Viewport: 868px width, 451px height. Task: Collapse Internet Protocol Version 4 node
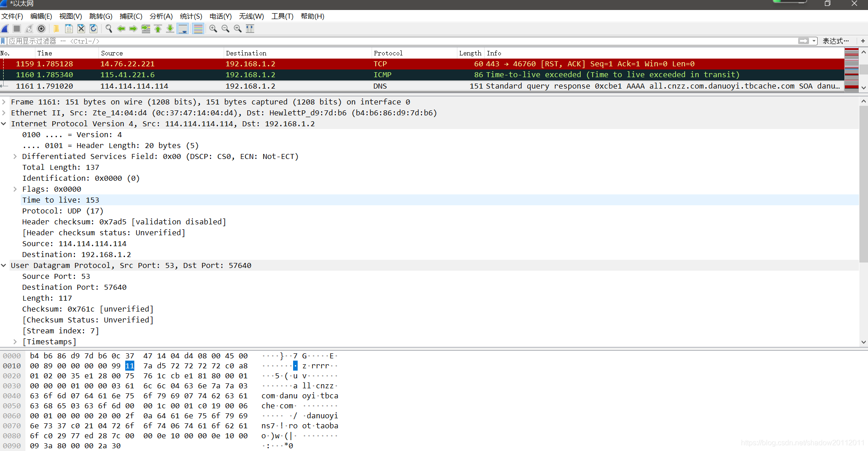coord(4,124)
